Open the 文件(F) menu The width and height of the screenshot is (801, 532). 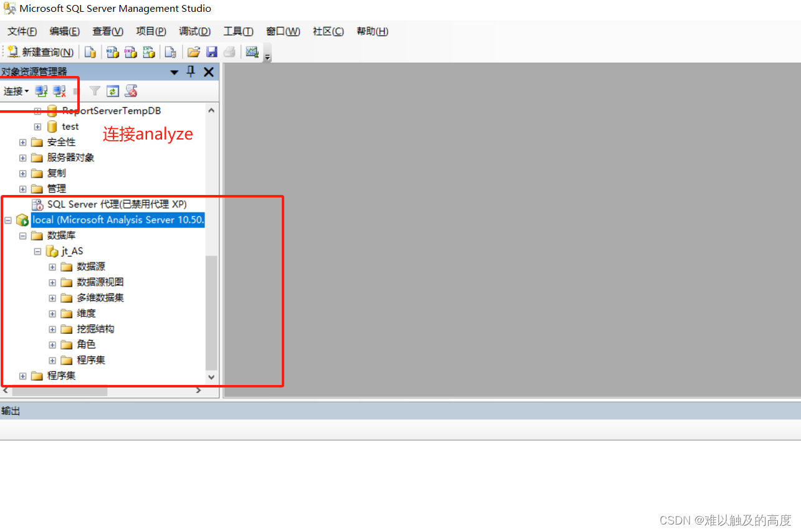[22, 31]
